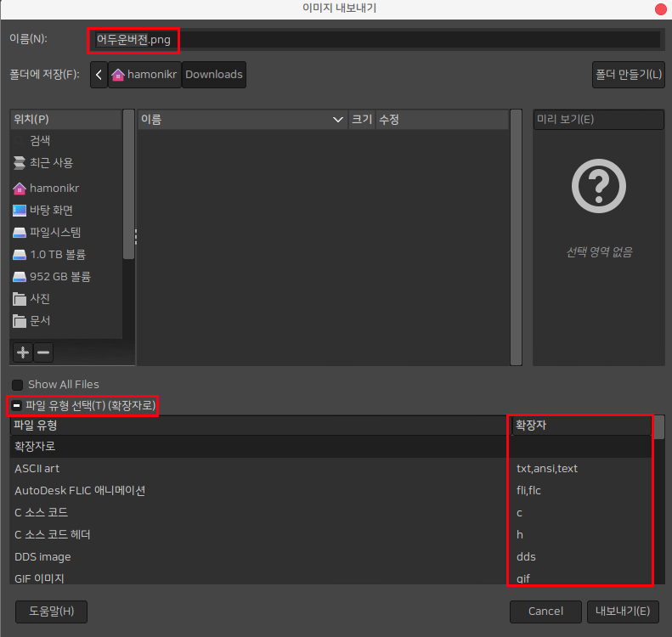The image size is (672, 637).
Task: Open 1.0 TB 볼륨 drive
Action: tap(57, 255)
